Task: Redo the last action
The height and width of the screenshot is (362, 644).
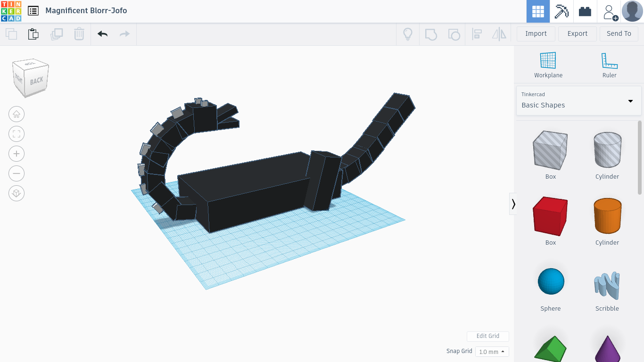Action: click(124, 34)
